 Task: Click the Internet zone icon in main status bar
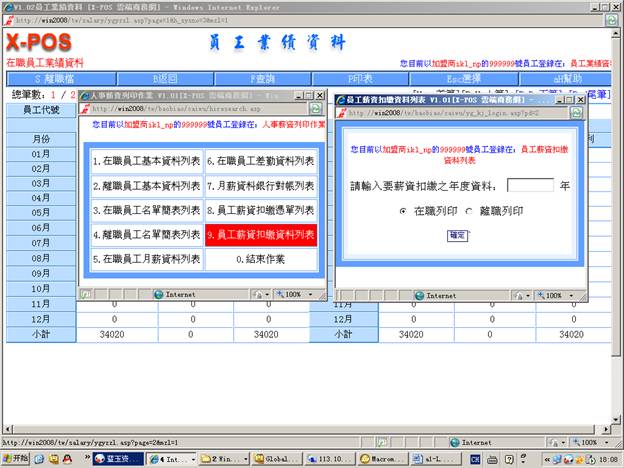tap(455, 442)
